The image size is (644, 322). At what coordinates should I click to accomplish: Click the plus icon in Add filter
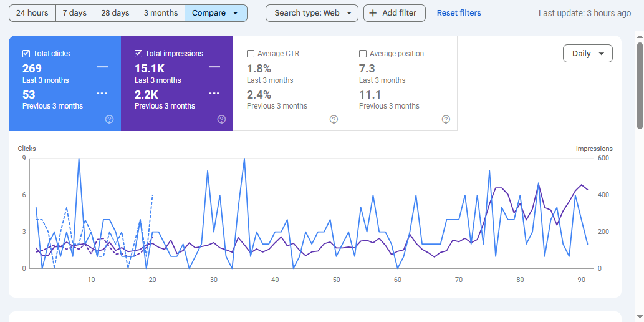click(373, 13)
